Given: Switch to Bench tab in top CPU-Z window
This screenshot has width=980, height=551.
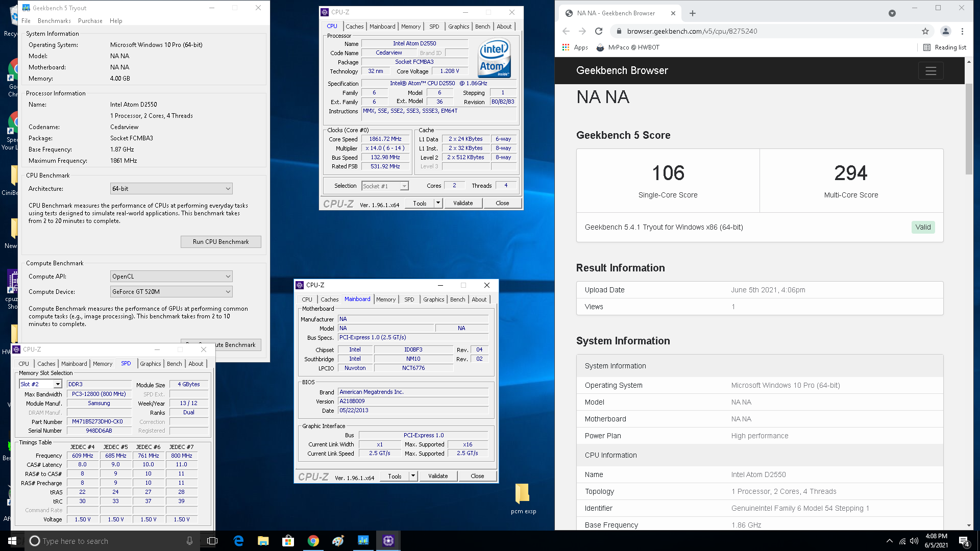Looking at the screenshot, I should [x=482, y=27].
